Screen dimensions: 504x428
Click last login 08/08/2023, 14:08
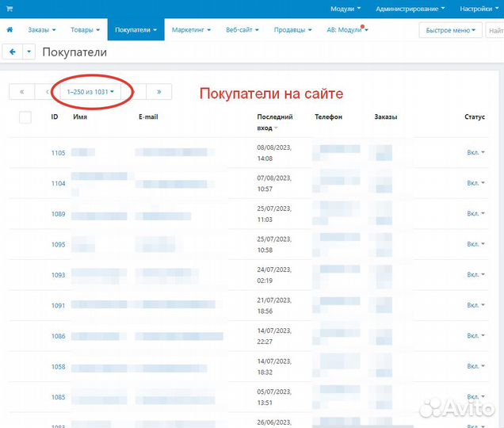coord(274,153)
